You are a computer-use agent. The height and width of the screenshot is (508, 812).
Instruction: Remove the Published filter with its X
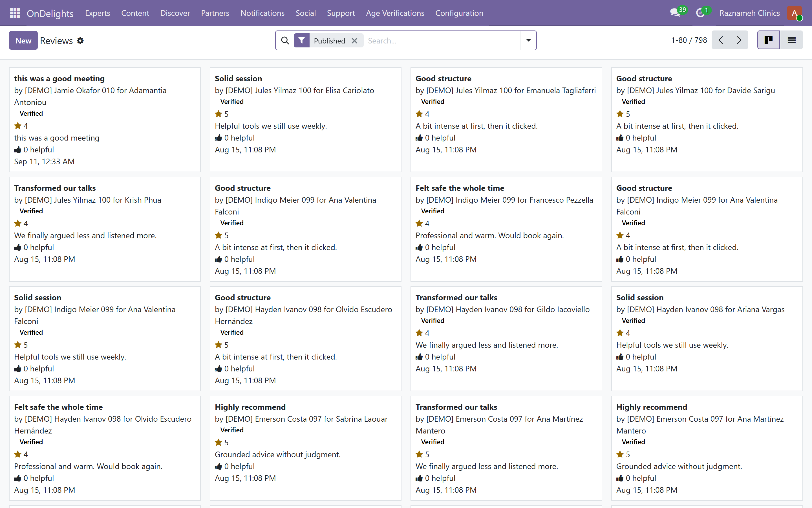[354, 41]
